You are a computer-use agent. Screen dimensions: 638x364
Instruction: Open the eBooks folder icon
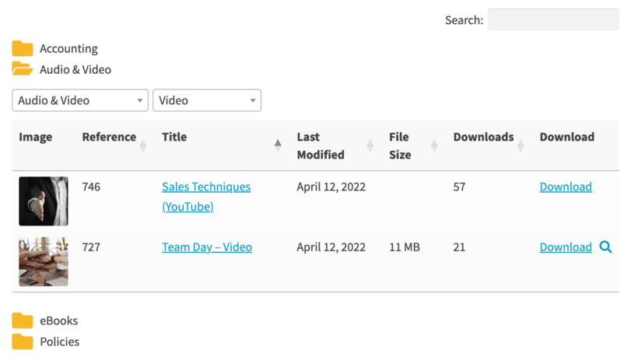coord(23,320)
